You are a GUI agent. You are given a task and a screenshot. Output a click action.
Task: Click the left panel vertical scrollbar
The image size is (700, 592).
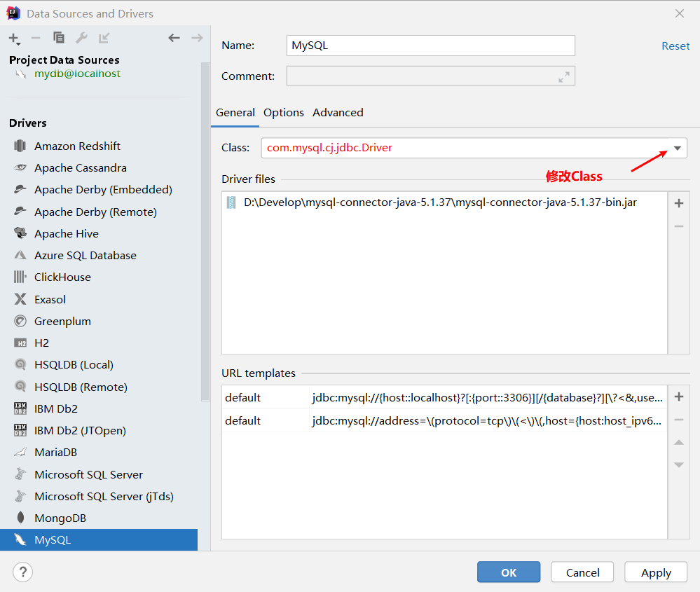click(x=205, y=232)
